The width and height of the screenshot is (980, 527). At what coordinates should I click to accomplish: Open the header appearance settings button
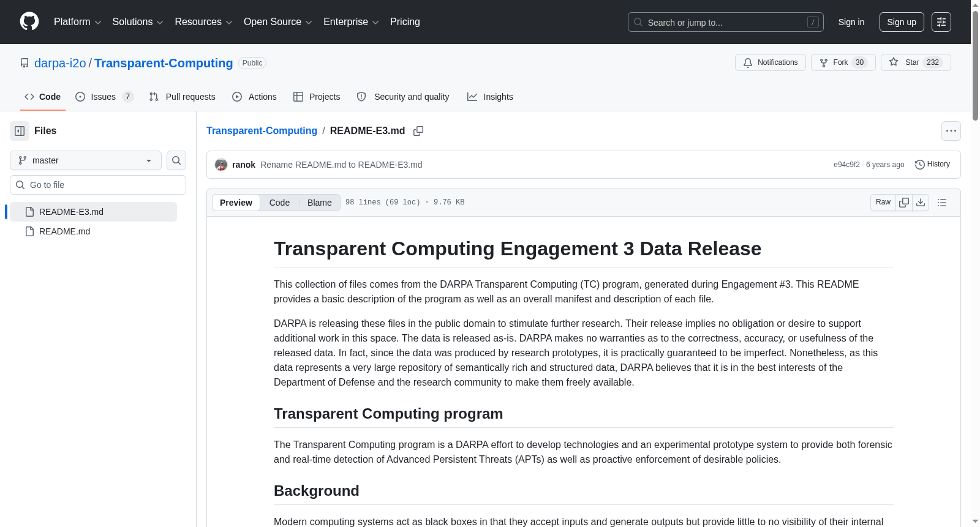pyautogui.click(x=941, y=22)
